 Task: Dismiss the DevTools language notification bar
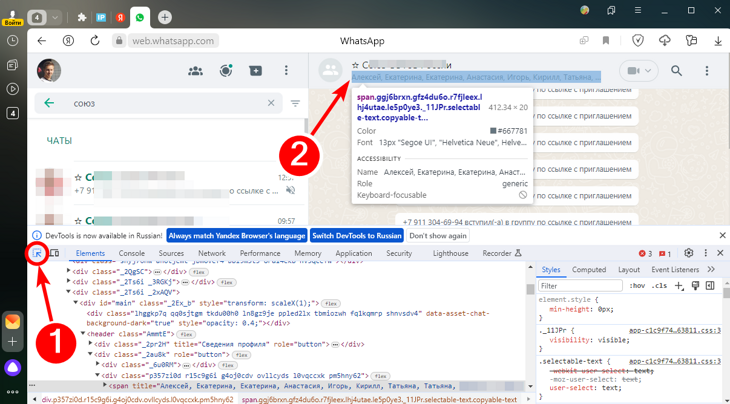722,236
